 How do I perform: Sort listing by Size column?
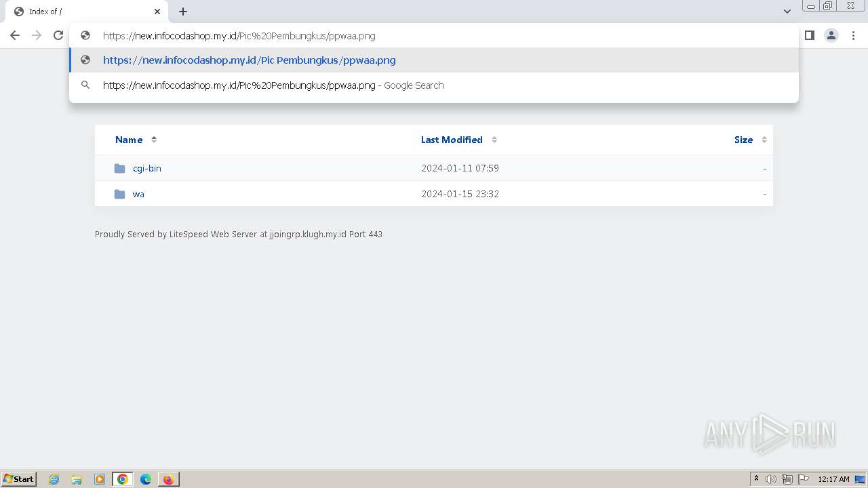743,140
